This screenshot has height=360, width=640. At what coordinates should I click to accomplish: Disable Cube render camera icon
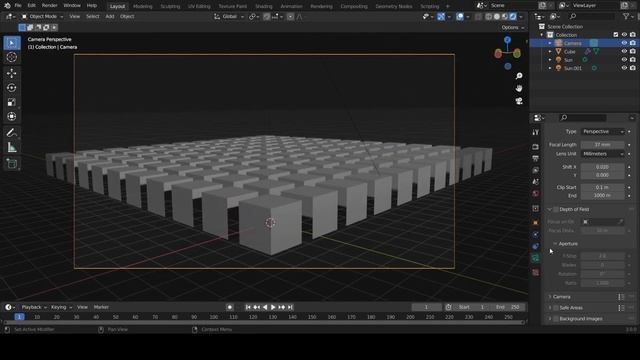click(633, 51)
